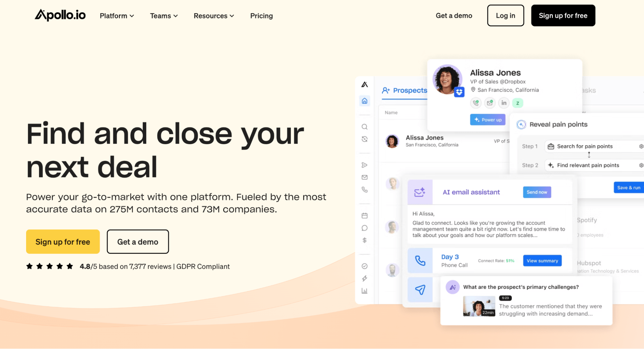Viewport: 644px width, 349px height.
Task: Click View summary on Day 3 phone call
Action: tap(542, 261)
